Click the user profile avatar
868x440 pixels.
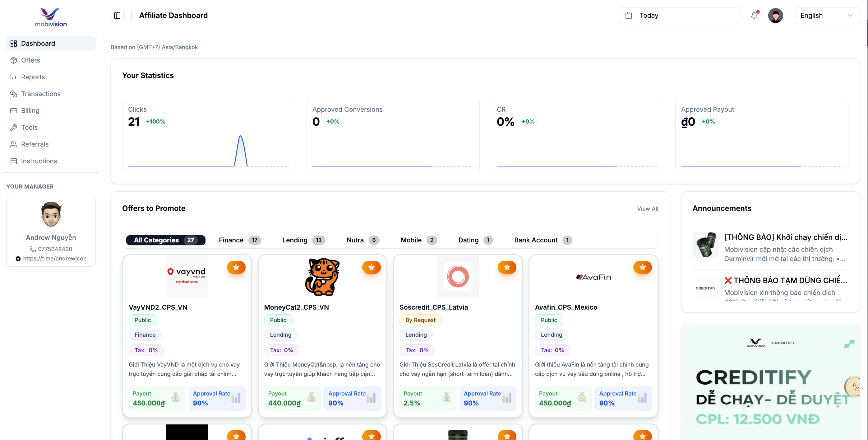(x=775, y=16)
